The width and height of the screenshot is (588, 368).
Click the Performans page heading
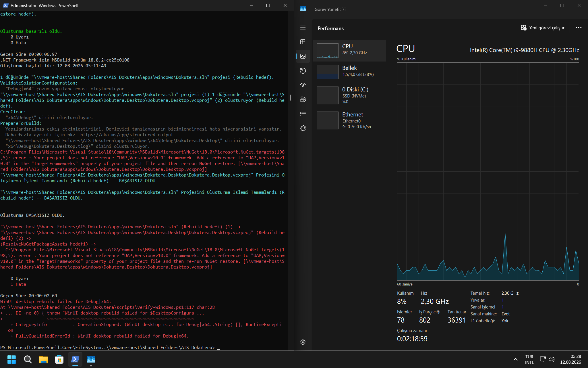pos(330,28)
